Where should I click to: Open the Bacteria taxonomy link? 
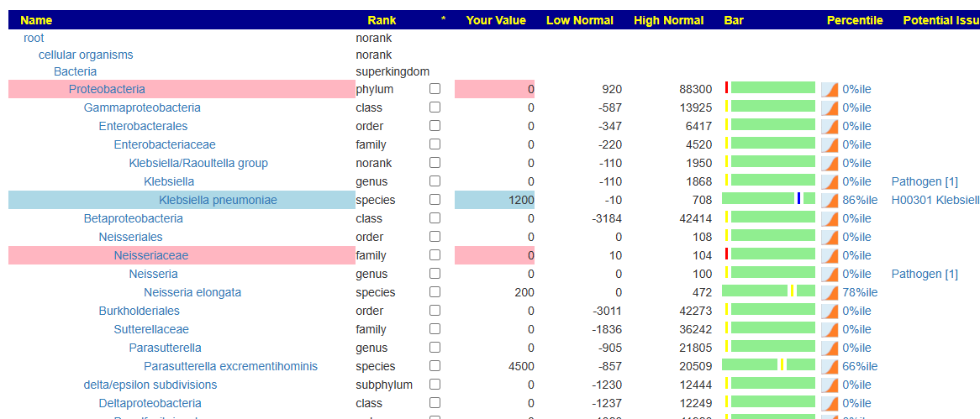tap(75, 72)
